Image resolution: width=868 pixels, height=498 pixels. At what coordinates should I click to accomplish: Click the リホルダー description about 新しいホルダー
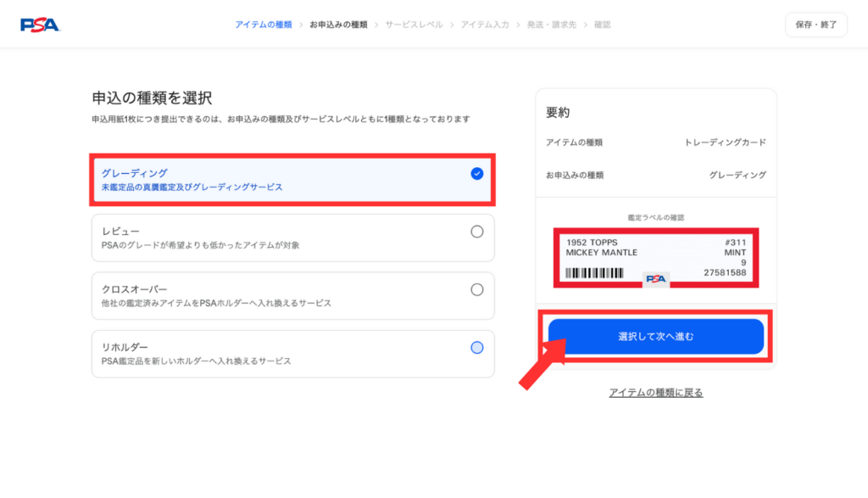(x=196, y=361)
